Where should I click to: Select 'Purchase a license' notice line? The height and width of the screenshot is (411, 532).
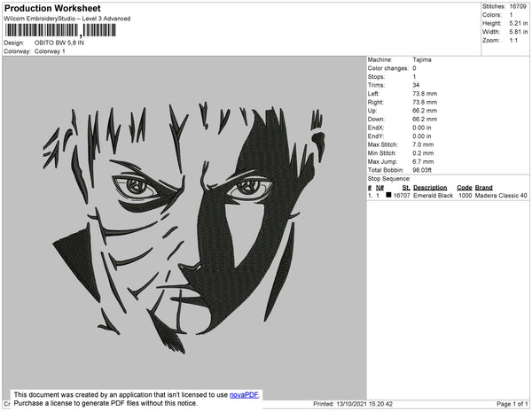coord(106,403)
